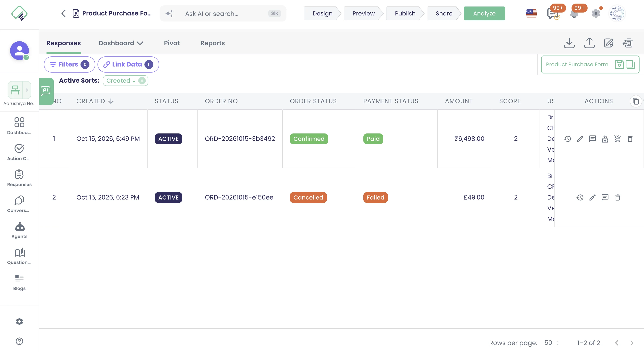The width and height of the screenshot is (644, 352).
Task: Delete the Confirmed order row
Action: (630, 139)
